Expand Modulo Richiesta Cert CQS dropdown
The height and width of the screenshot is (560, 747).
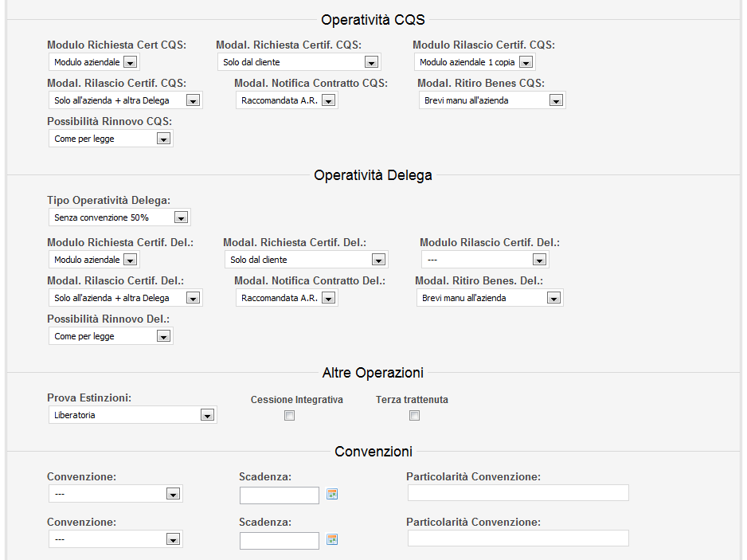[x=94, y=62]
